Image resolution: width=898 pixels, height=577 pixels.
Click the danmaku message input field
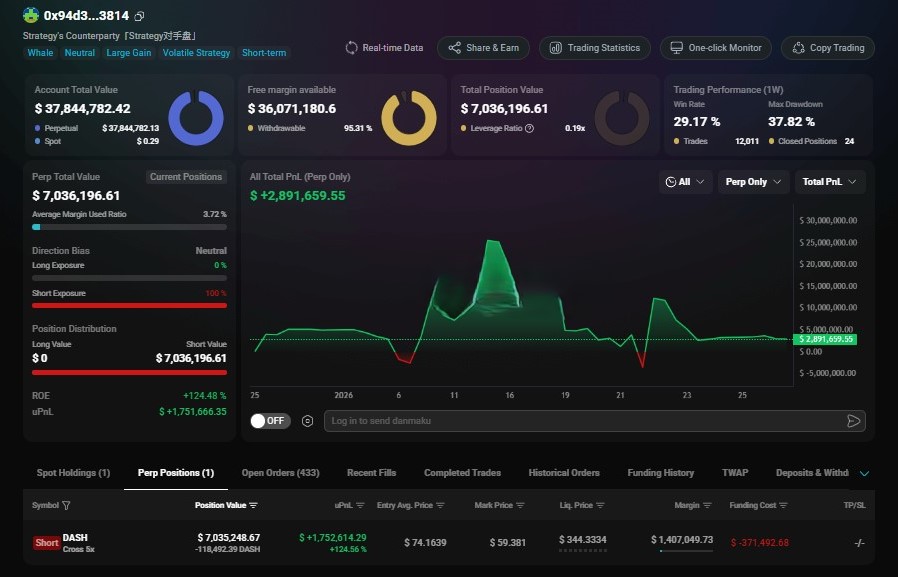pyautogui.click(x=580, y=421)
